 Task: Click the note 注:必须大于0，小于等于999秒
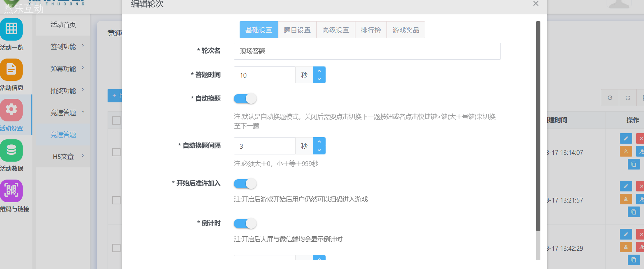pyautogui.click(x=276, y=164)
